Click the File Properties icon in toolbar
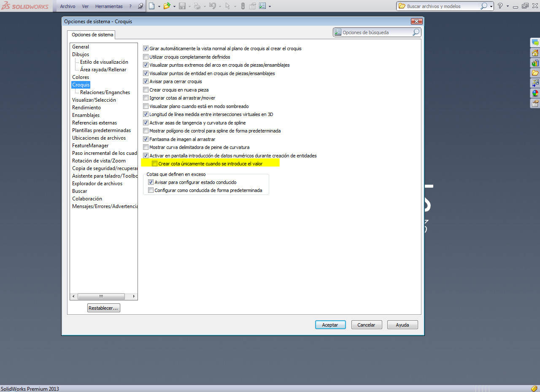This screenshot has height=392, width=540. tap(252, 6)
